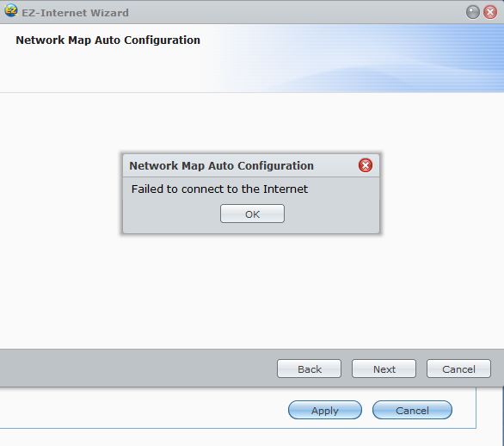Cancel the EZ-Internet Wizard

(458, 369)
